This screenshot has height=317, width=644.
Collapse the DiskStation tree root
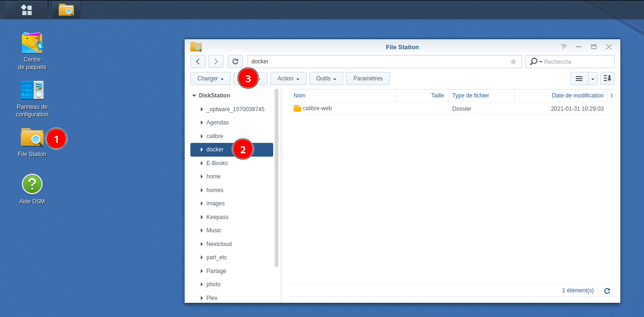click(194, 96)
